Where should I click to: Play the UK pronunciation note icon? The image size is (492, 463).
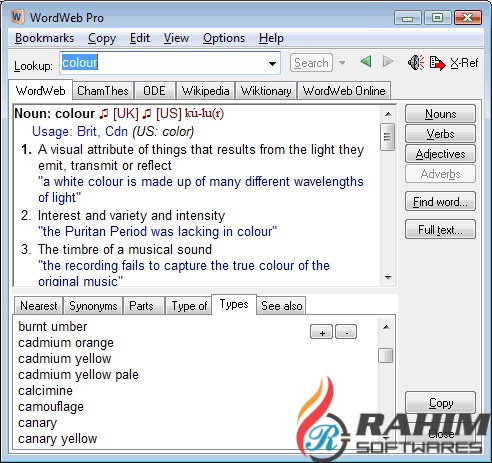[x=104, y=114]
